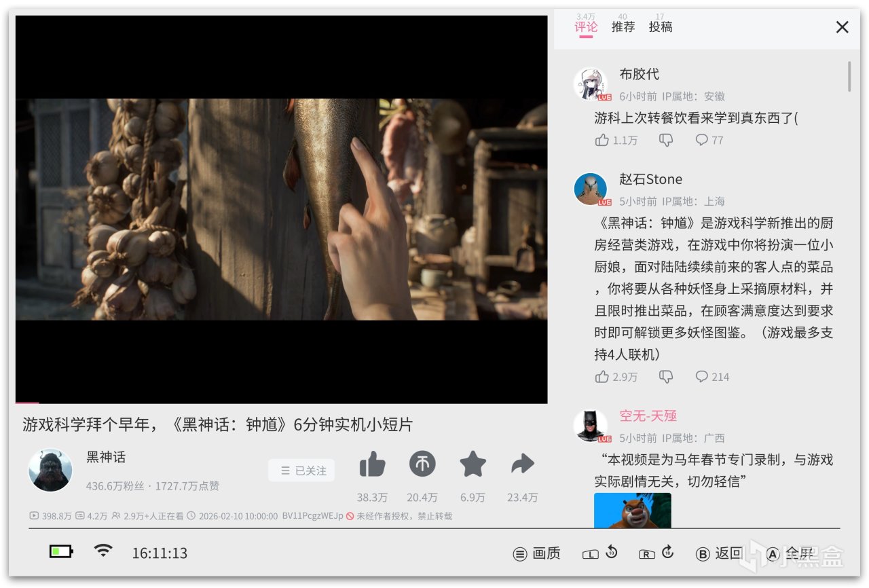The height and width of the screenshot is (588, 869).
Task: Click the Wi-Fi status icon
Action: point(103,551)
